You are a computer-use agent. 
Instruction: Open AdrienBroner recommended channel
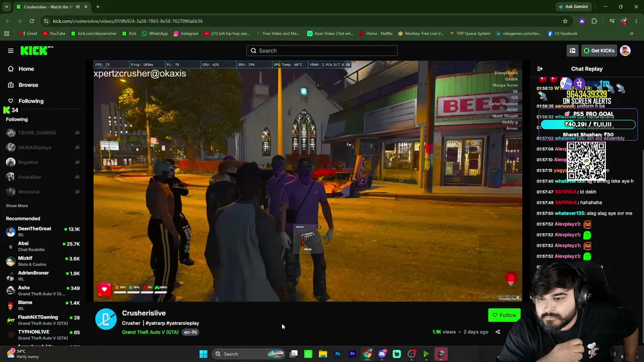pos(43,276)
